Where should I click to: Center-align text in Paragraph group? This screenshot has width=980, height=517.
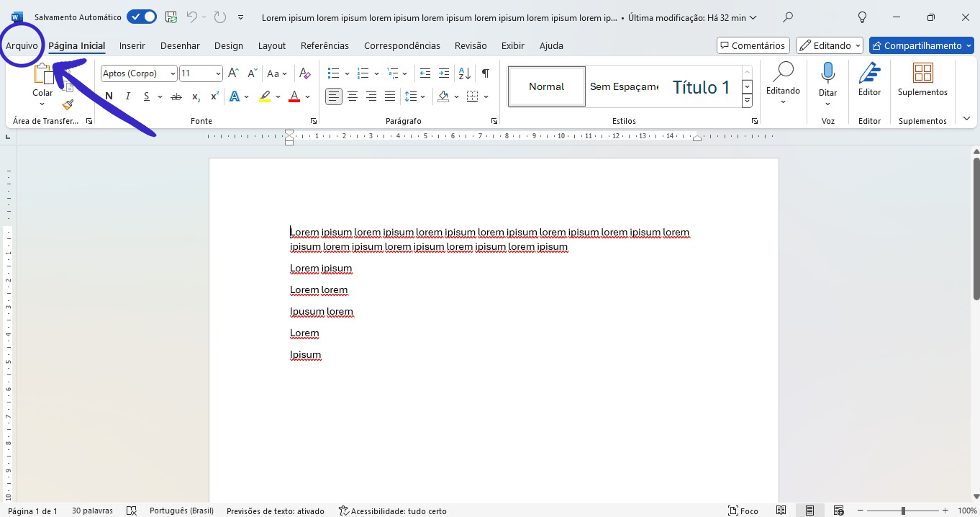(353, 96)
